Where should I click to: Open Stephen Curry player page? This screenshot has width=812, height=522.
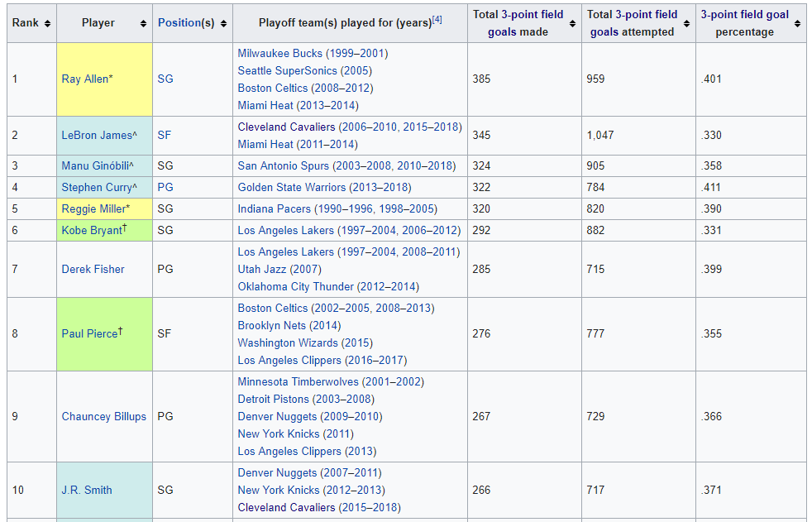tap(97, 188)
